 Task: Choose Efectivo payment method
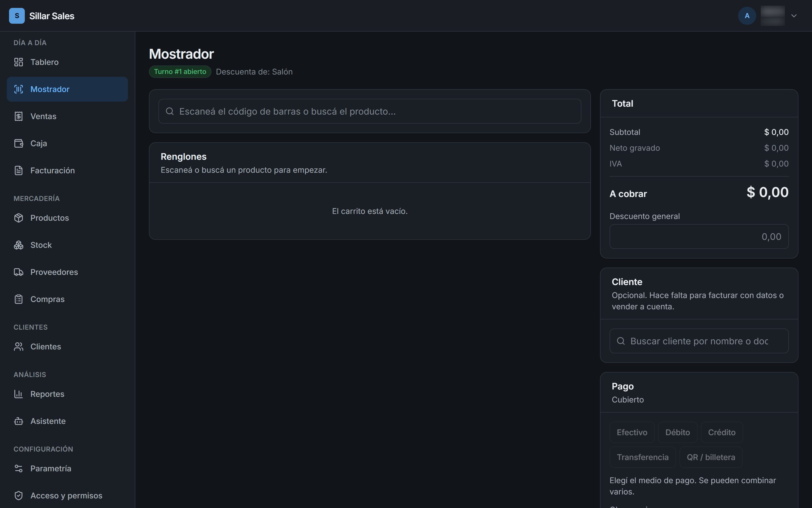(632, 432)
